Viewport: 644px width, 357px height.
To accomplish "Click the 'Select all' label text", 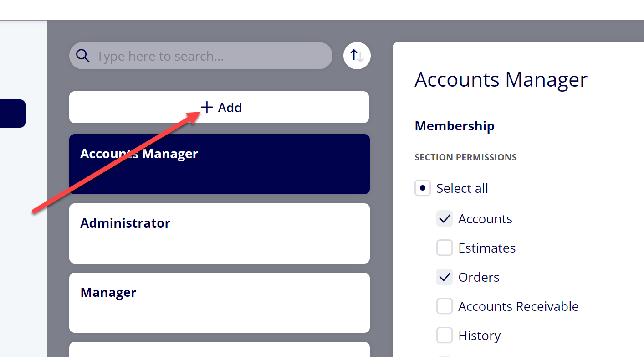I will 462,188.
